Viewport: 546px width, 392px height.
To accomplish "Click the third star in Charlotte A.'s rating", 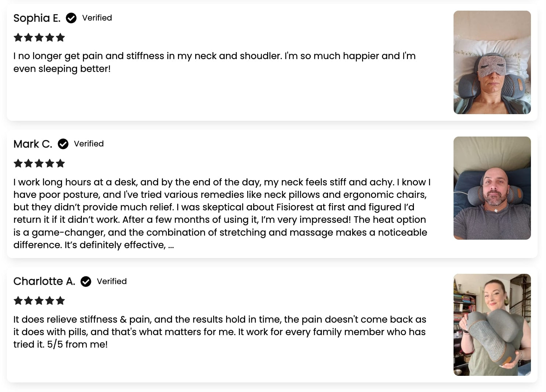I will click(x=39, y=301).
